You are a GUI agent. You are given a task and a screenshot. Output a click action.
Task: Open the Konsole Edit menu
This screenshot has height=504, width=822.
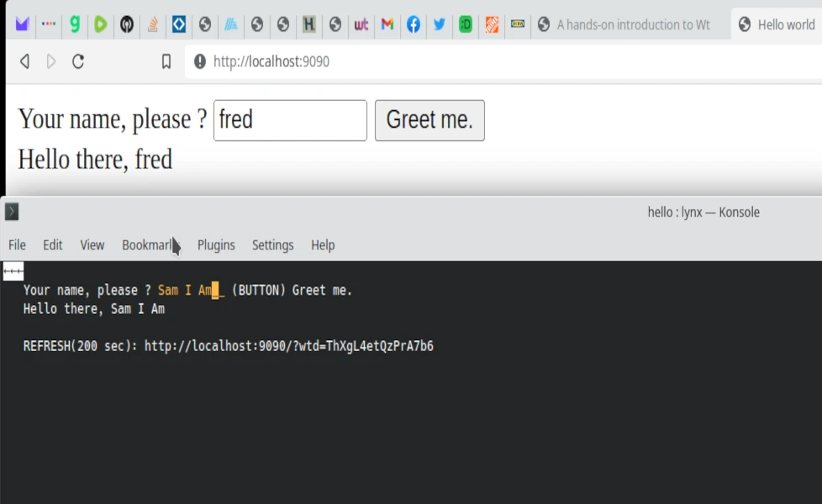click(x=53, y=245)
